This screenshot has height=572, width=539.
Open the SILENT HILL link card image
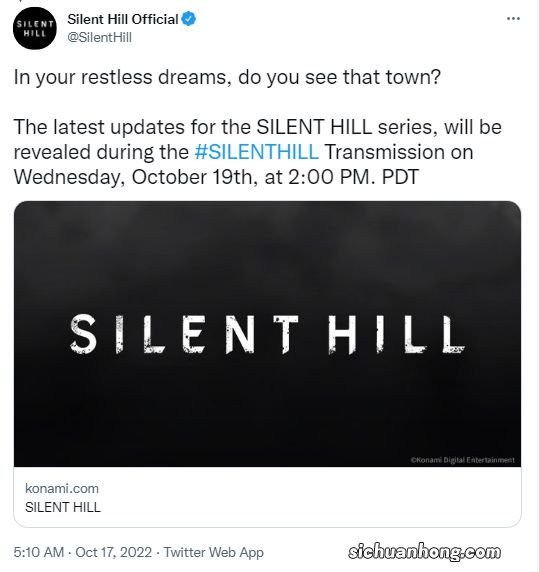point(267,334)
